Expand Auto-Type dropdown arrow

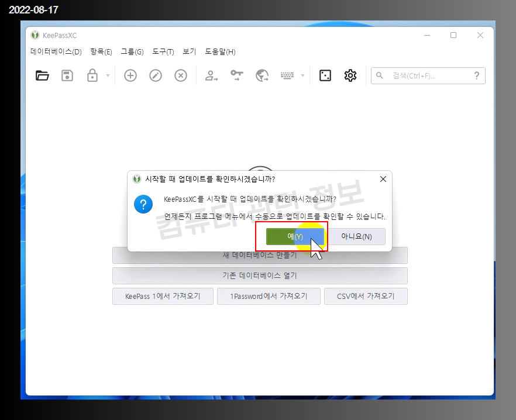[x=303, y=75]
